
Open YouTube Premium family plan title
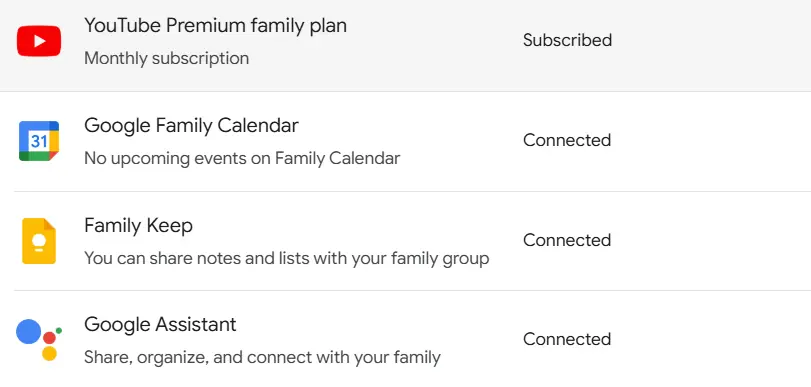coord(215,25)
